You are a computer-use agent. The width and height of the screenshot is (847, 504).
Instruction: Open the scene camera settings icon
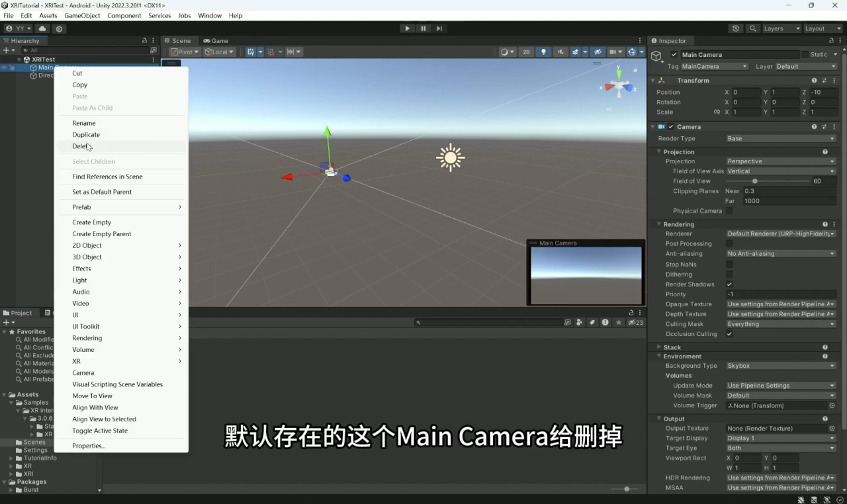615,52
